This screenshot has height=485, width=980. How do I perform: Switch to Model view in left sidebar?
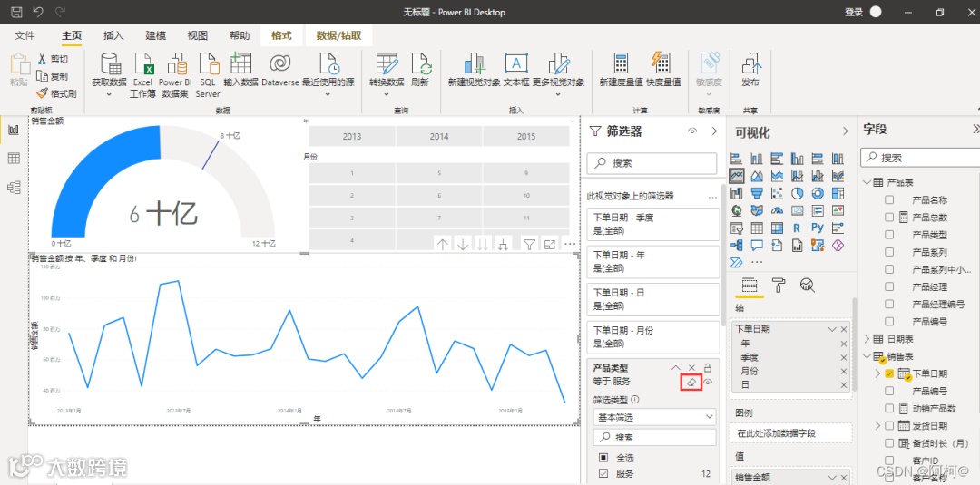pos(14,188)
